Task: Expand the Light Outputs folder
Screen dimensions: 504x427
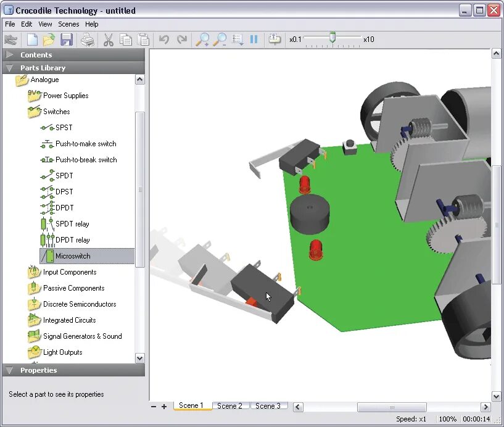Action: coord(55,352)
